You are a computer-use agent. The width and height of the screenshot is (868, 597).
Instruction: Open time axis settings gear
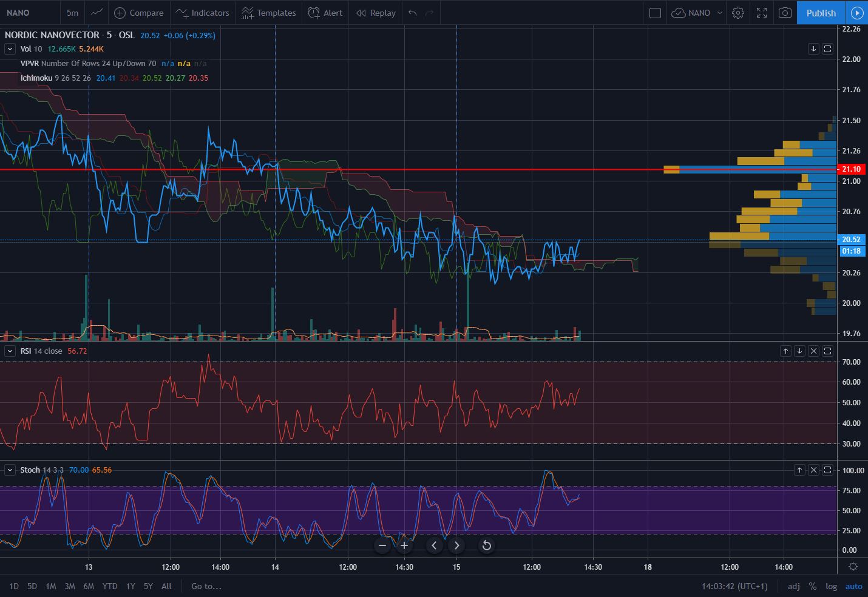coord(853,567)
